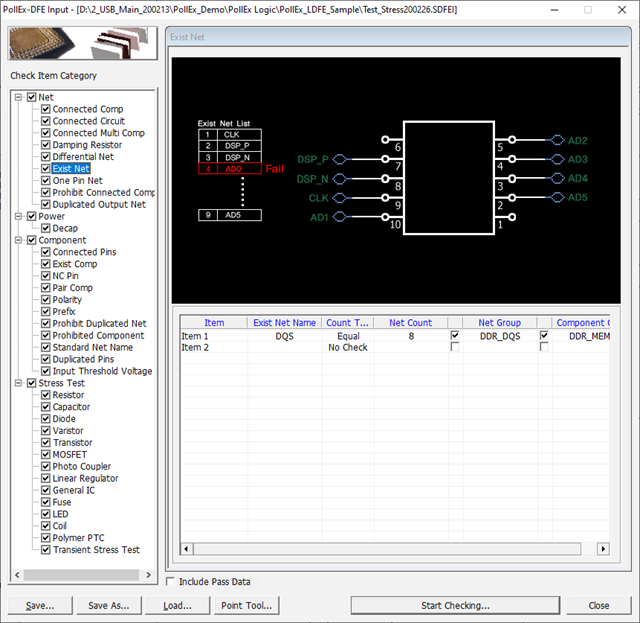Screen dimensions: 640x623
Task: Click the Exist Net diagram chip graphic
Action: point(448,178)
